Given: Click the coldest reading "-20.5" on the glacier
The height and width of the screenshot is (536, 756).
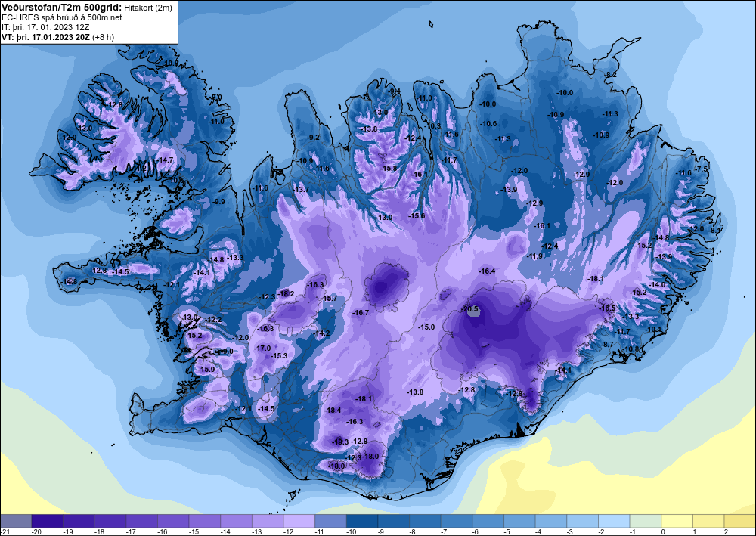Looking at the screenshot, I should pos(470,309).
